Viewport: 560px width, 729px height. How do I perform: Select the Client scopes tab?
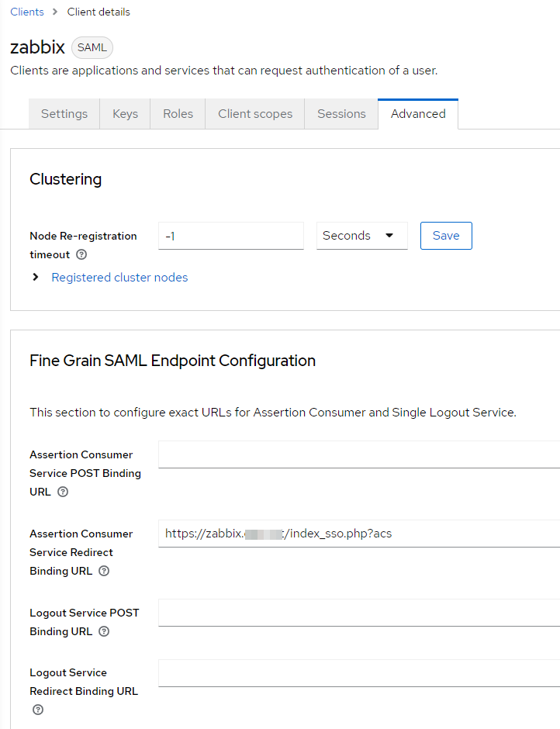pyautogui.click(x=255, y=114)
